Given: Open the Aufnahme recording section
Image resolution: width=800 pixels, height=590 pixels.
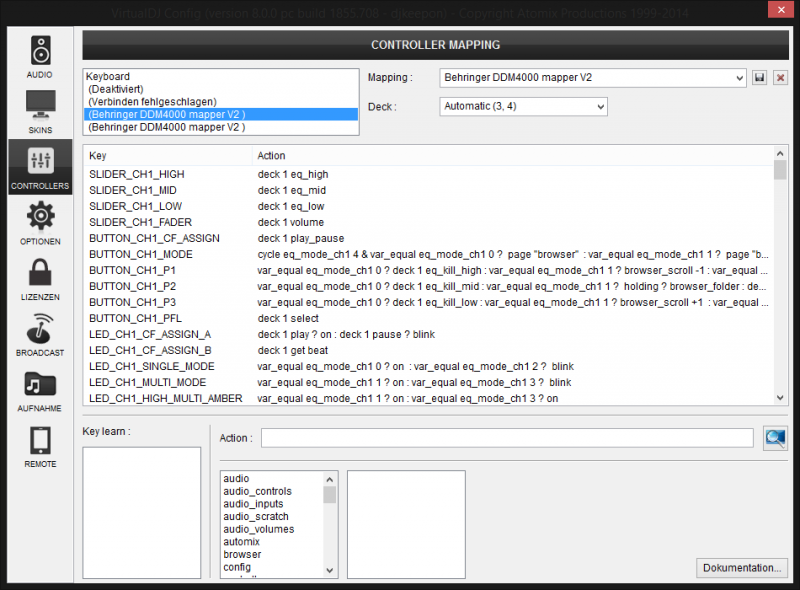Looking at the screenshot, I should click(x=40, y=390).
